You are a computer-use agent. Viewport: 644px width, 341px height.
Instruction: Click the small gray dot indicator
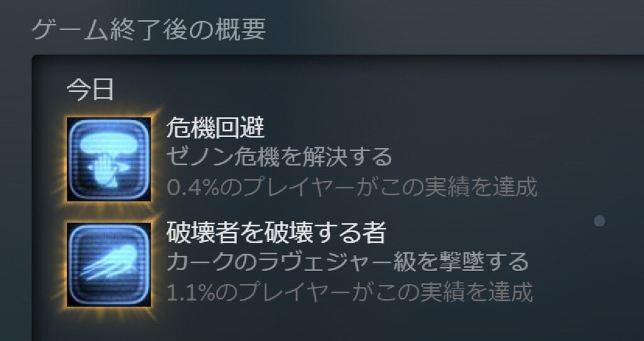click(x=599, y=221)
